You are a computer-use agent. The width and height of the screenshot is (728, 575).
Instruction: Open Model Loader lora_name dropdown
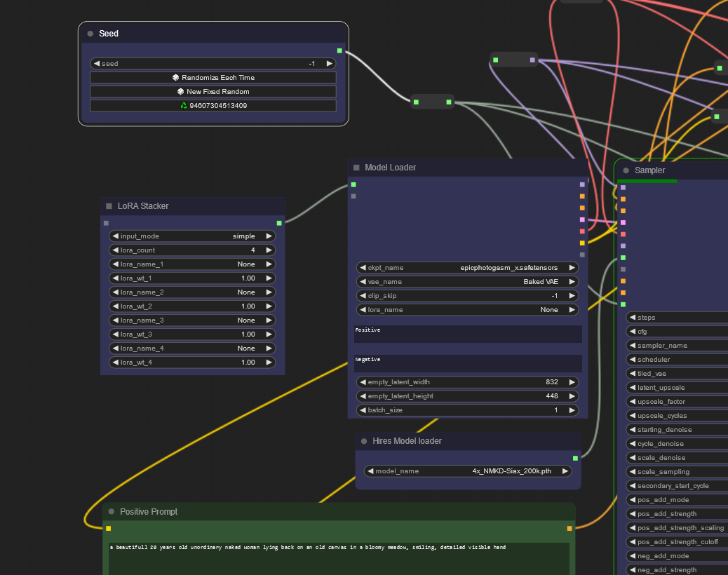(x=468, y=309)
